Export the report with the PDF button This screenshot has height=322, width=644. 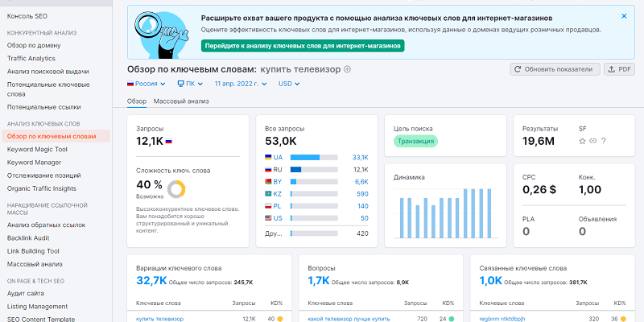coord(620,69)
